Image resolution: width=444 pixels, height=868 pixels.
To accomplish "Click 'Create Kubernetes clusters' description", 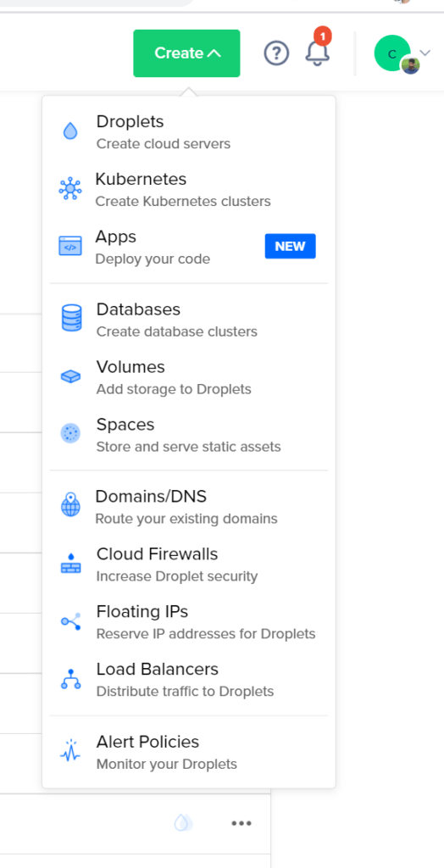I will pyautogui.click(x=183, y=202).
